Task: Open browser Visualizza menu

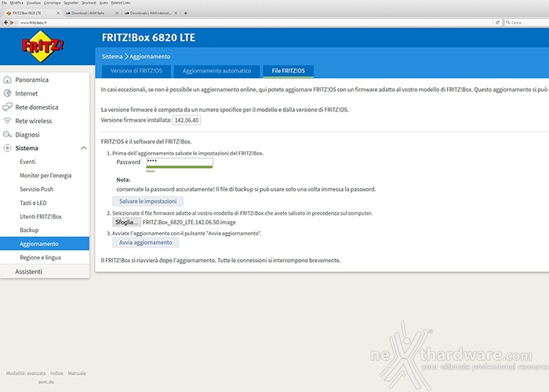Action: (34, 3)
